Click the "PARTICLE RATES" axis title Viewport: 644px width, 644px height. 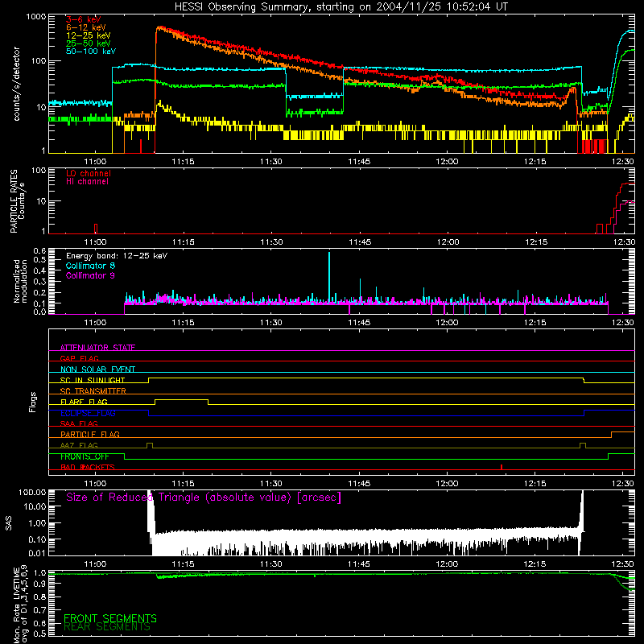[x=14, y=201]
